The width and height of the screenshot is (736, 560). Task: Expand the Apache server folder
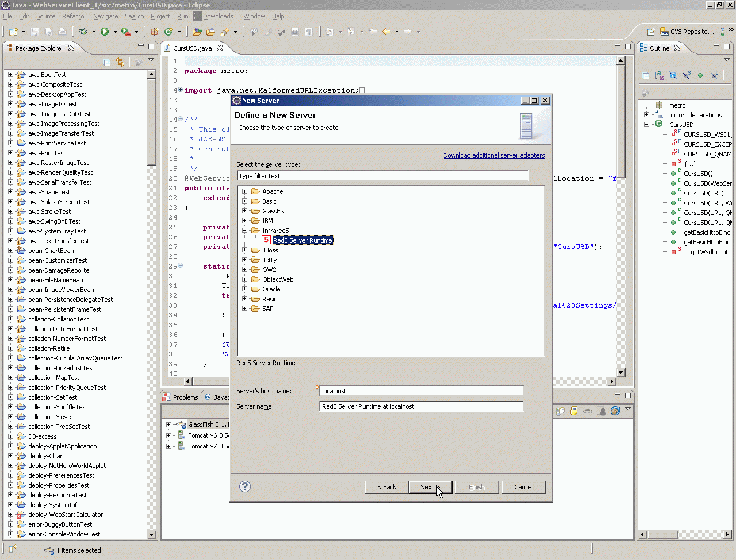(x=245, y=191)
